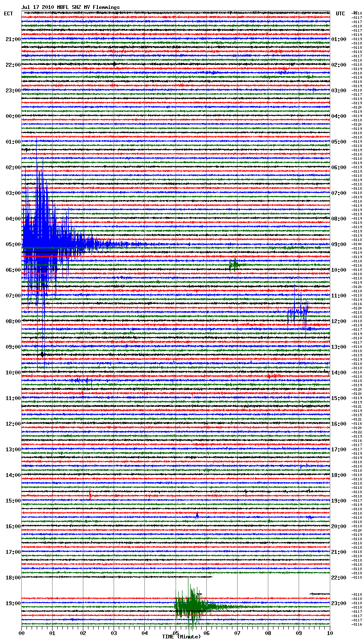
Task: Select the ECT 00:00 time label
Action: (x=13, y=116)
